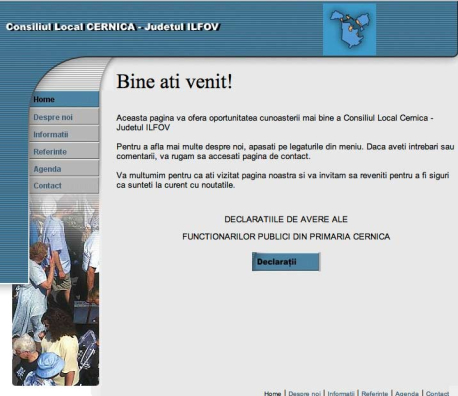This screenshot has height=396, width=458.
Task: Open the footer Agenda link
Action: coord(407,393)
